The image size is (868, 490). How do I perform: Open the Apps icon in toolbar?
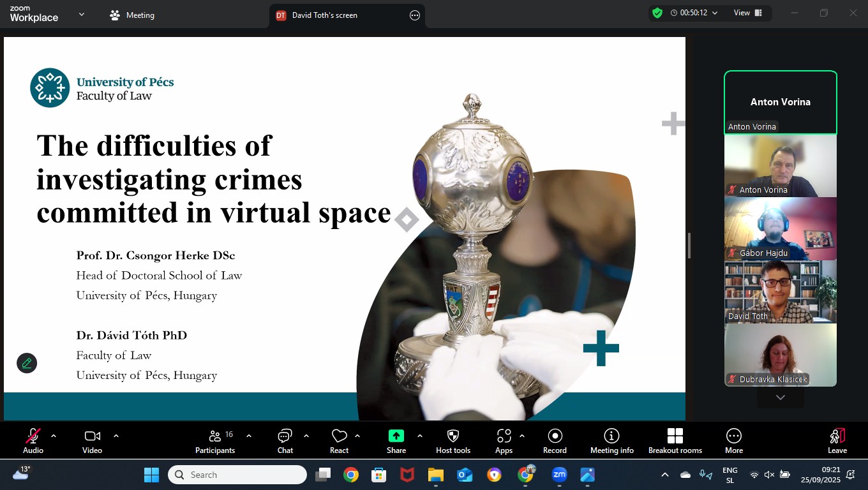click(504, 441)
